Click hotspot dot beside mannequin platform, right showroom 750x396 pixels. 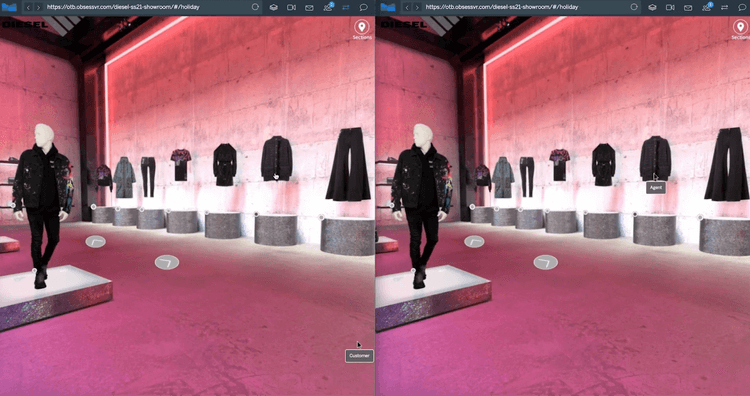413,271
